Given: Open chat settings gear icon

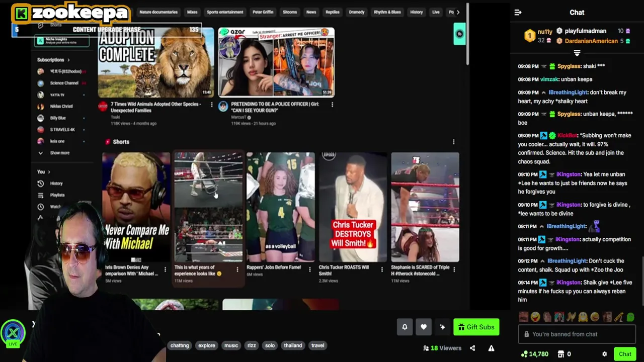Looking at the screenshot, I should click(604, 354).
